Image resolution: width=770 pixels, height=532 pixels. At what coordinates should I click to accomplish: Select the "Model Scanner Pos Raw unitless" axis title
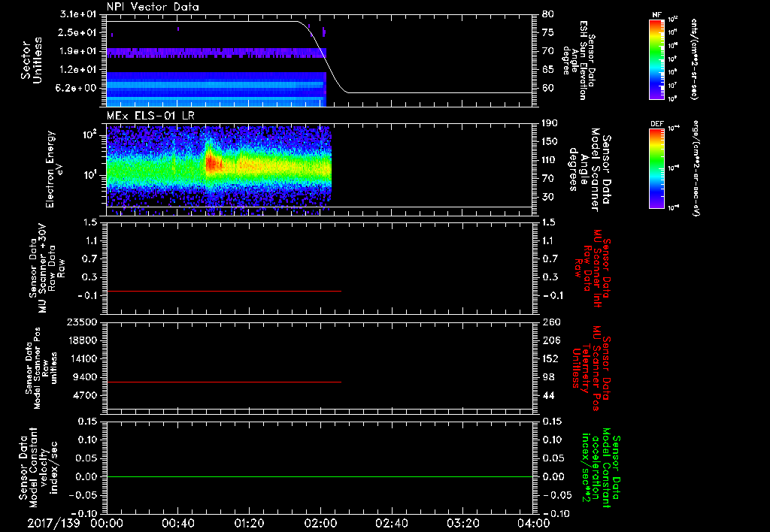42,368
